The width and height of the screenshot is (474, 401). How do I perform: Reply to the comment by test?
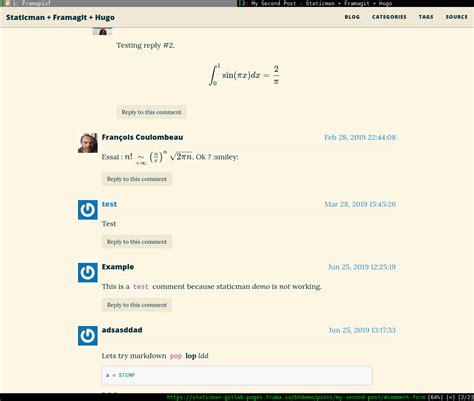click(x=137, y=242)
